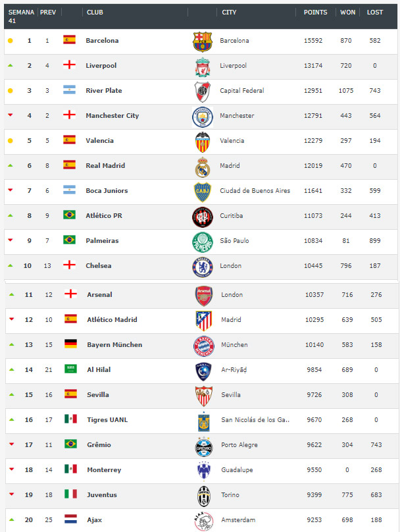Viewport: 400px width, 532px height.
Task: Click the Manchester City round badge
Action: (x=203, y=117)
